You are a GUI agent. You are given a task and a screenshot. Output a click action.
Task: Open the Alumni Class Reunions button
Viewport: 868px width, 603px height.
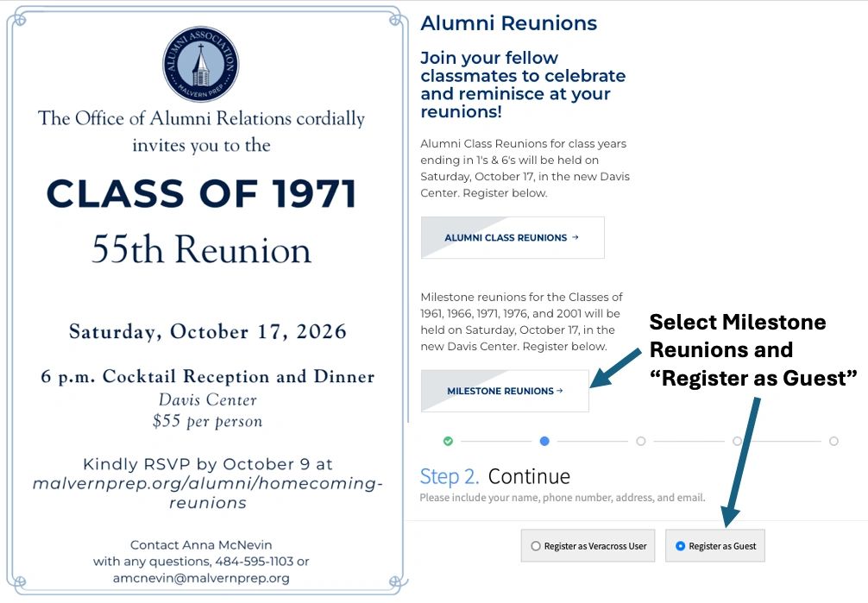pyautogui.click(x=513, y=237)
